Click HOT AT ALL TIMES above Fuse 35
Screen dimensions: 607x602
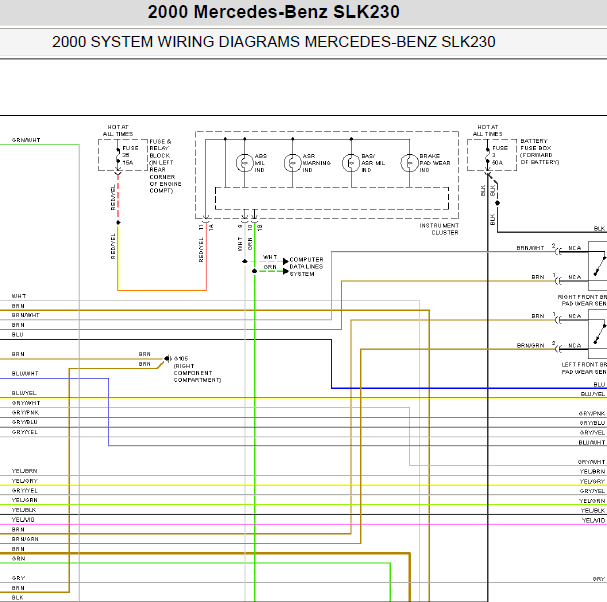tap(118, 130)
